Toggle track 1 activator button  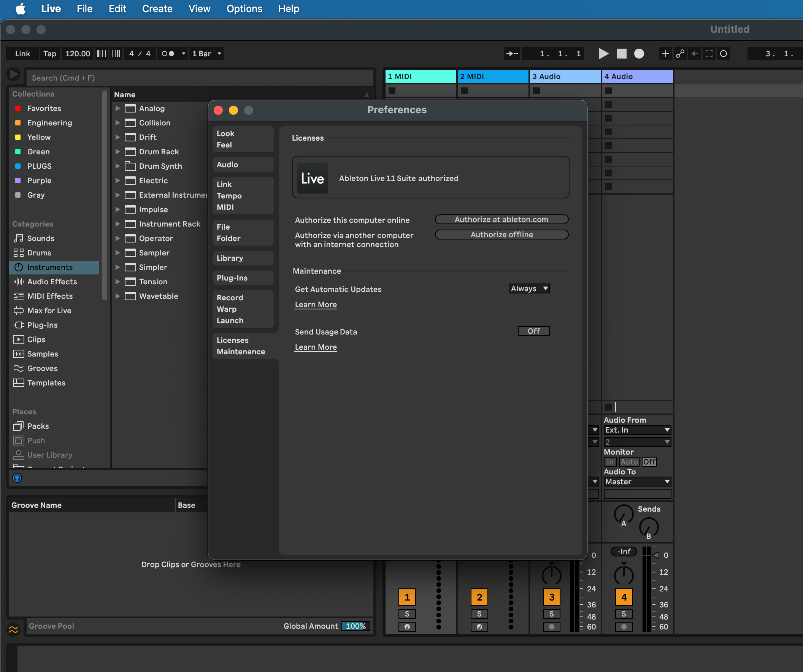click(407, 597)
